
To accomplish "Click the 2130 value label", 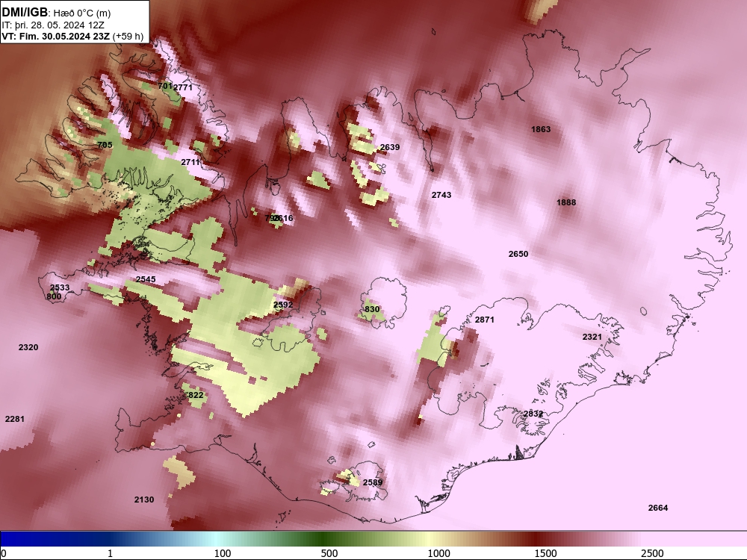I will [144, 500].
